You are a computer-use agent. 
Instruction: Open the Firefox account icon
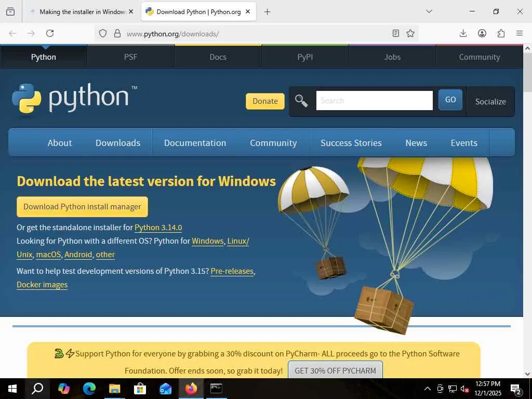482,33
